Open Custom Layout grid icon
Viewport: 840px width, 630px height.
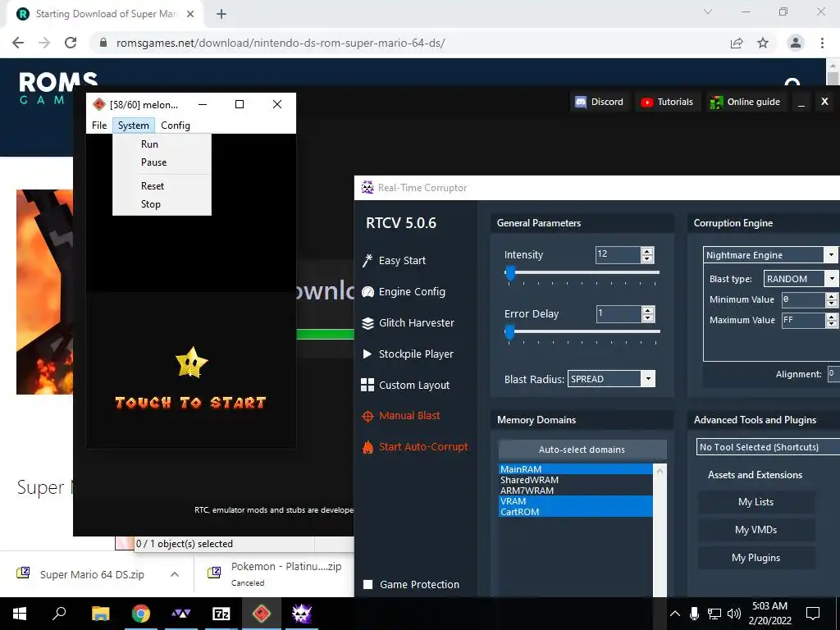point(367,385)
